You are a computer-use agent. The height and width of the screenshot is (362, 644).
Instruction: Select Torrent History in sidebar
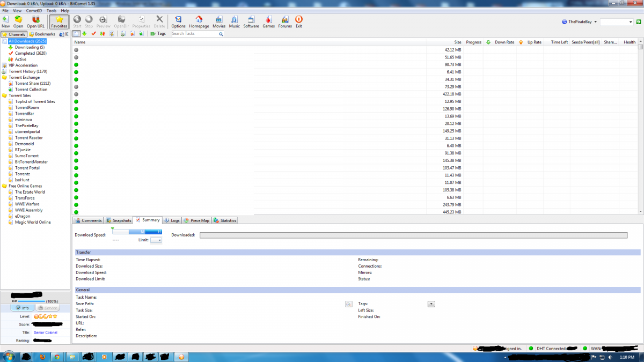tap(27, 71)
